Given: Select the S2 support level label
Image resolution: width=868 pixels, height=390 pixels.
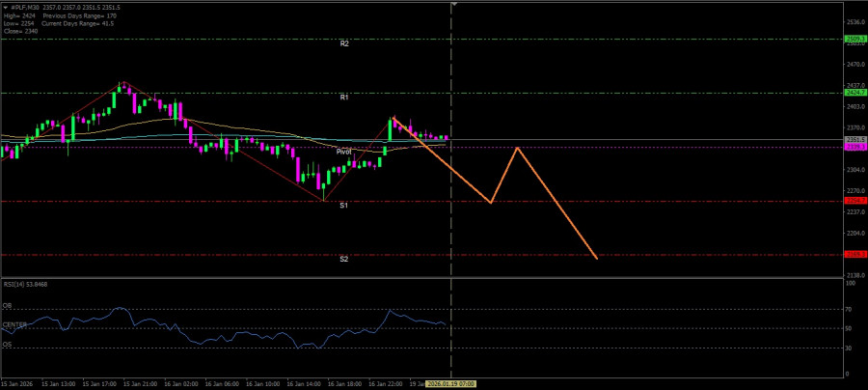Looking at the screenshot, I should (x=343, y=260).
